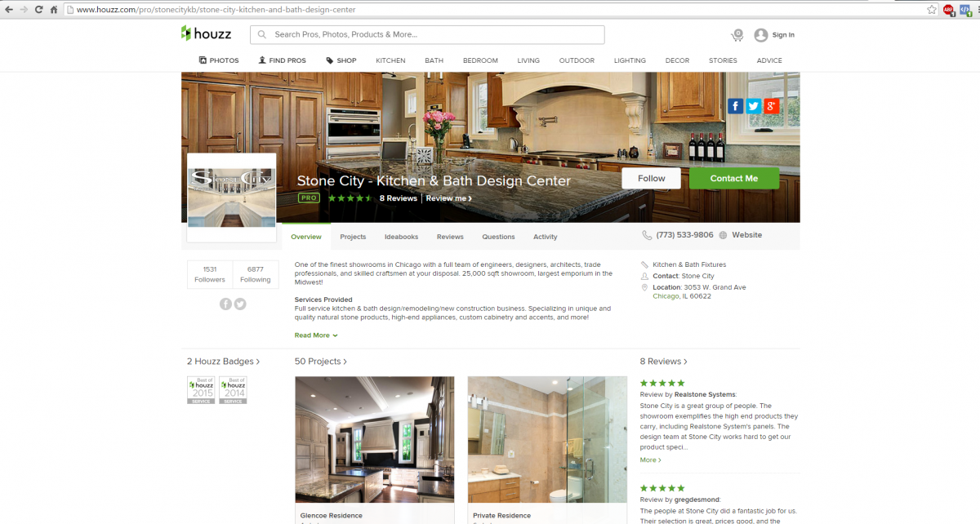
Task: Click the green Contact Me button
Action: coord(734,179)
